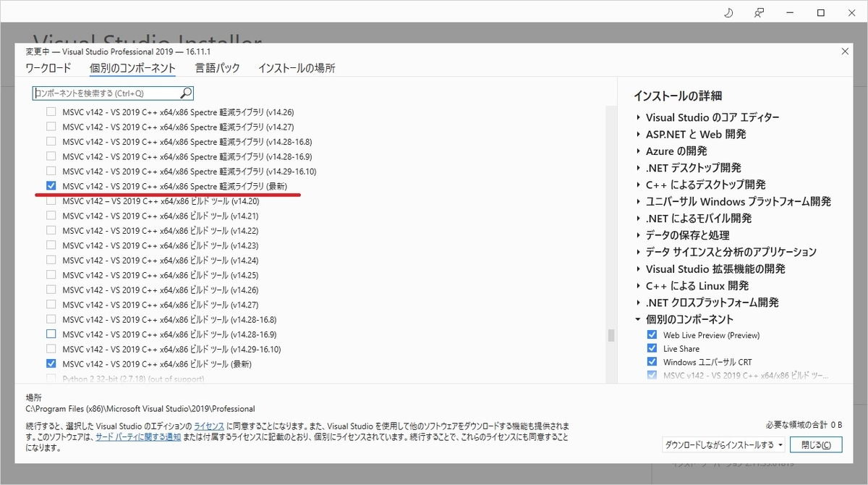
Task: Click the 閉じる(C) button
Action: pos(816,444)
